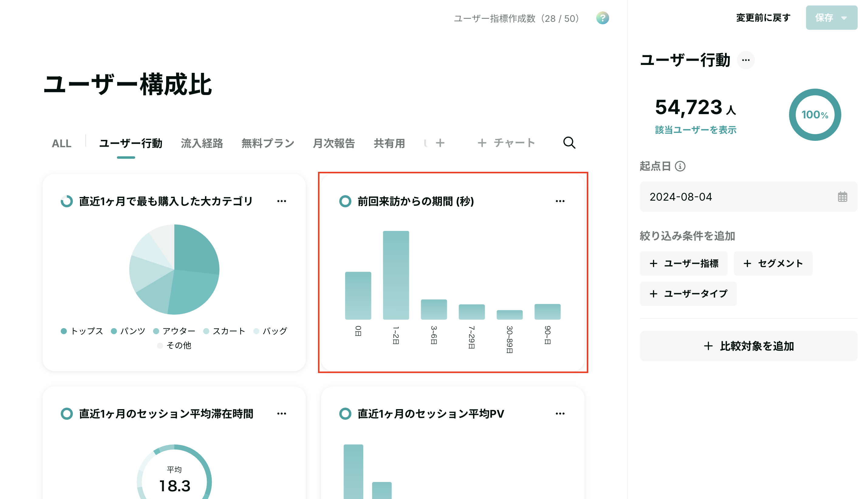The height and width of the screenshot is (499, 868).
Task: Click ring icon beside セッション平均滞在時間 title
Action: (x=67, y=414)
